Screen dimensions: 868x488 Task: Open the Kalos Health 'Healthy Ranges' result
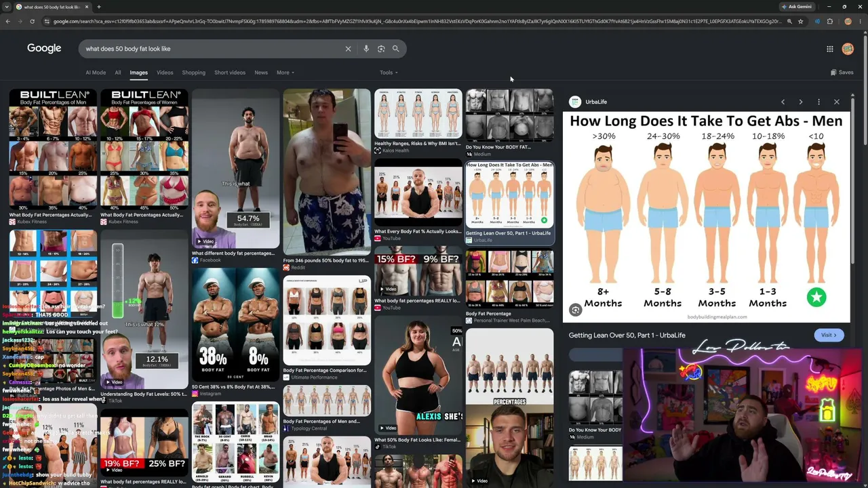coord(418,114)
